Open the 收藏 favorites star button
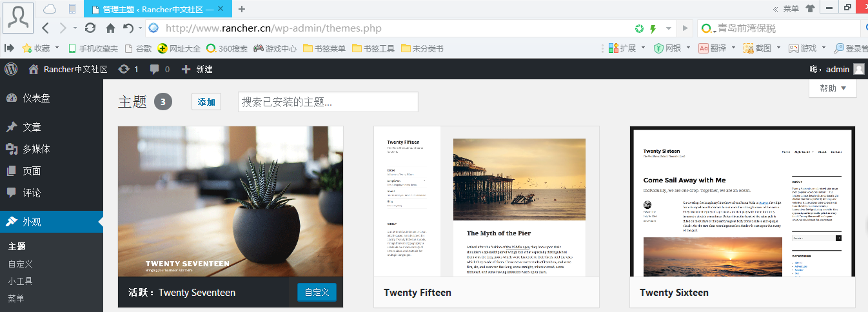 (36, 48)
